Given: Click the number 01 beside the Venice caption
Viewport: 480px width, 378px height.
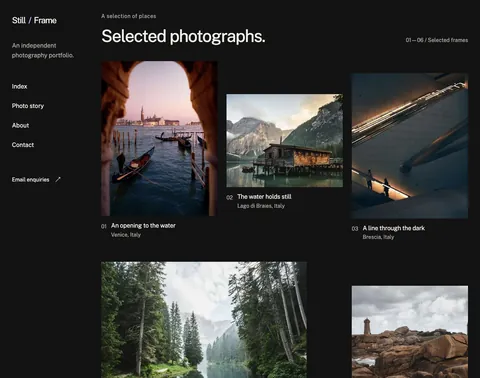Looking at the screenshot, I should [104, 226].
